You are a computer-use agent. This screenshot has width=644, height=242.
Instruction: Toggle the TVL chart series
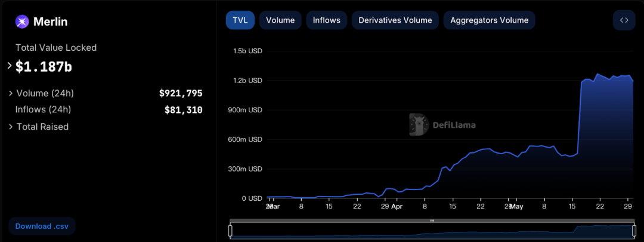[240, 20]
